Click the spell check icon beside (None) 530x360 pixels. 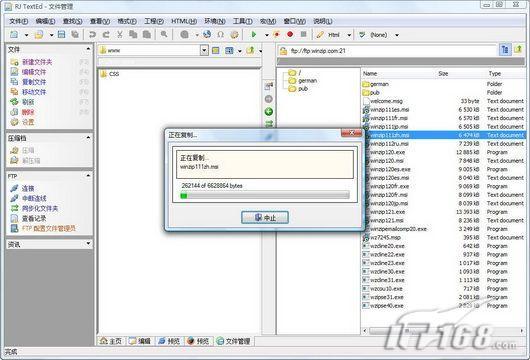[362, 34]
